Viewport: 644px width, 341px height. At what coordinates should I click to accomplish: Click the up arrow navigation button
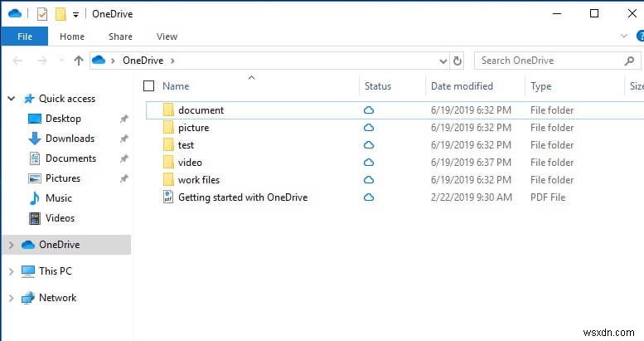[x=79, y=60]
